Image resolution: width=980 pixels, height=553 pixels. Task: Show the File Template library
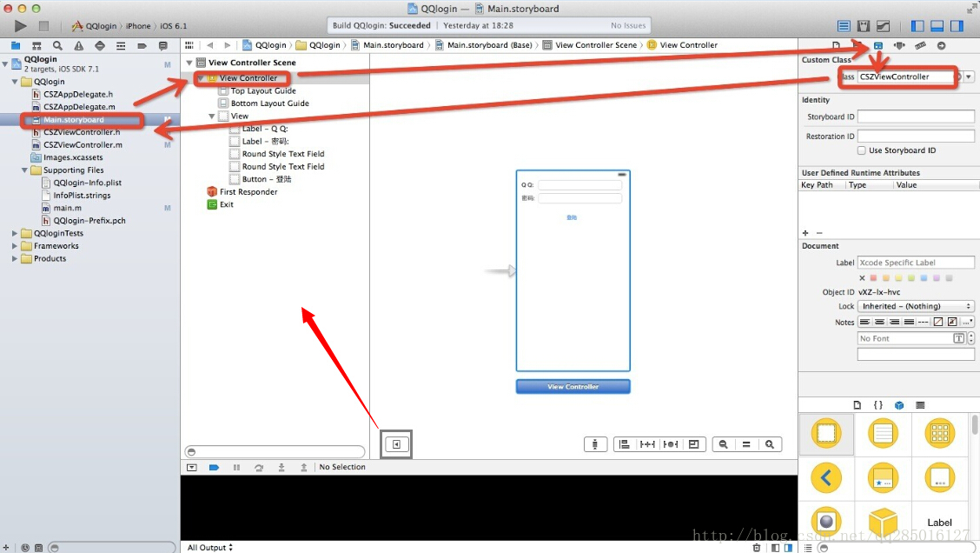tap(857, 404)
